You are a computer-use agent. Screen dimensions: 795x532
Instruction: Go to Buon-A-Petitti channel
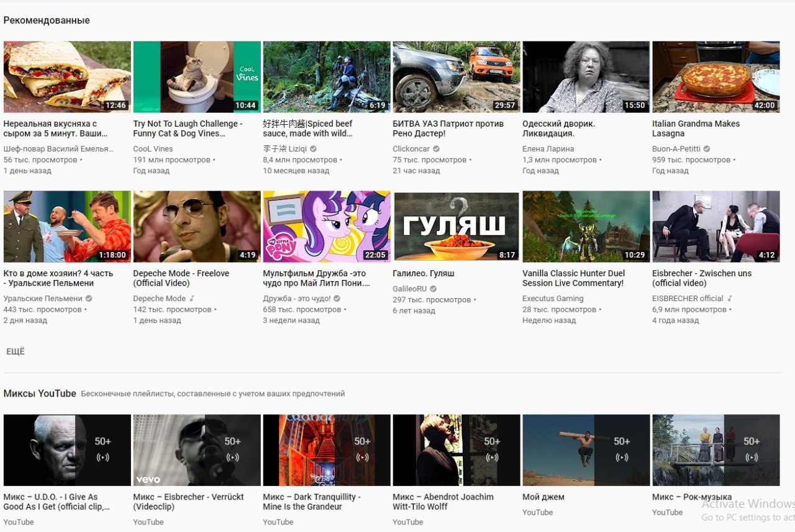pyautogui.click(x=676, y=149)
